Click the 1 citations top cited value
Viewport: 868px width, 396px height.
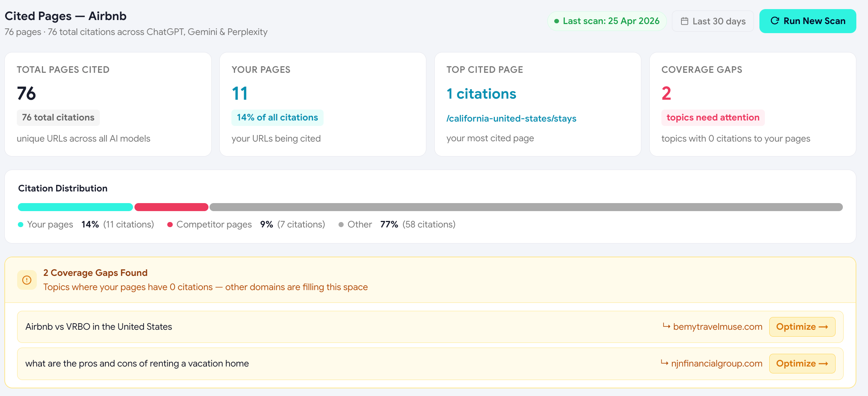481,94
